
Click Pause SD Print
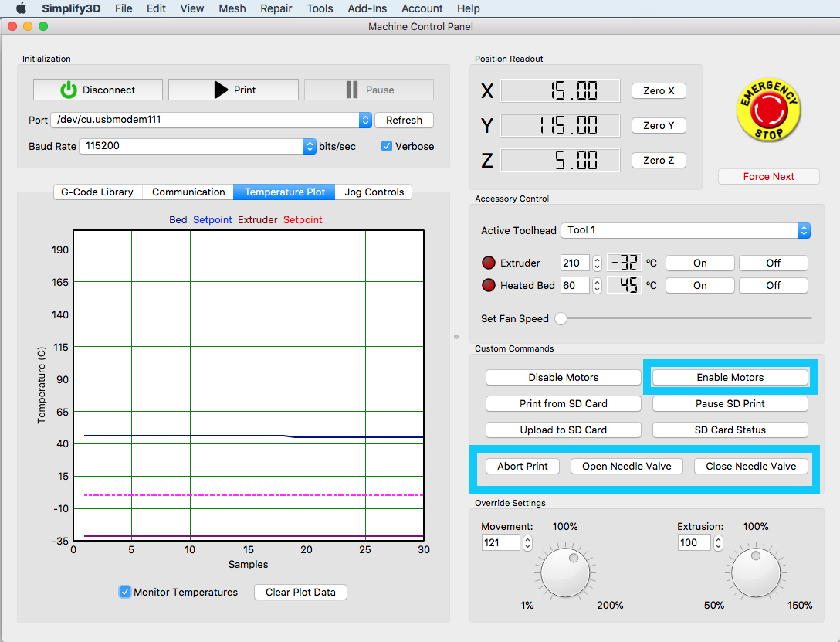pyautogui.click(x=730, y=403)
